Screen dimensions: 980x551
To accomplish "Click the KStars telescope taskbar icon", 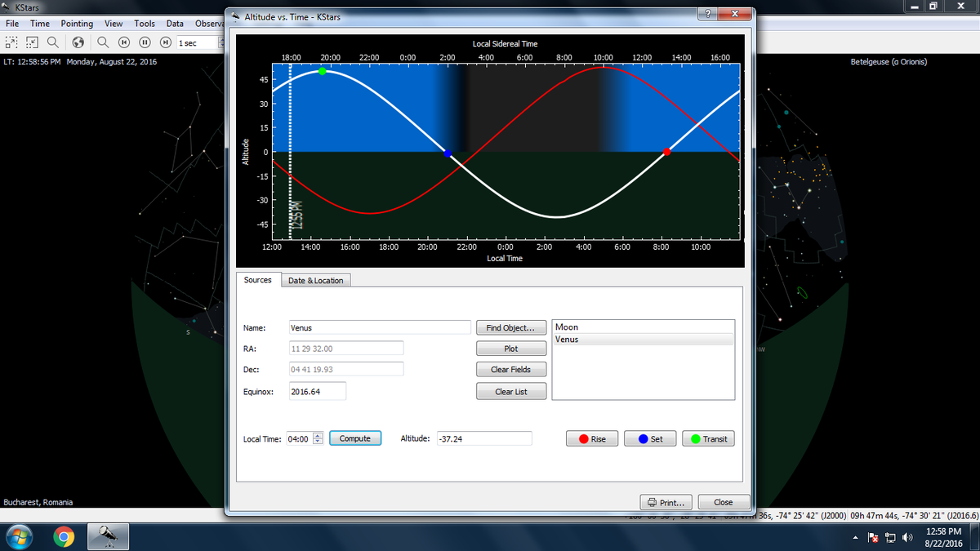I will tap(108, 536).
